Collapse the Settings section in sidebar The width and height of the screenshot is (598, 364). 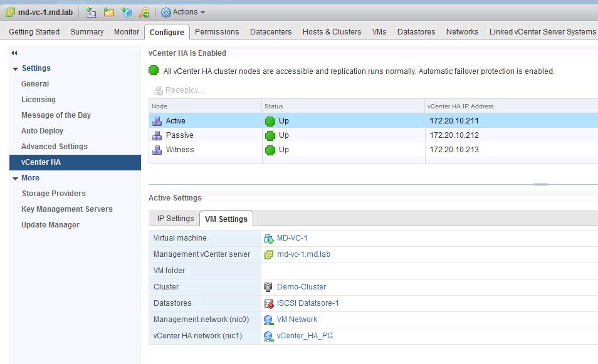(15, 69)
